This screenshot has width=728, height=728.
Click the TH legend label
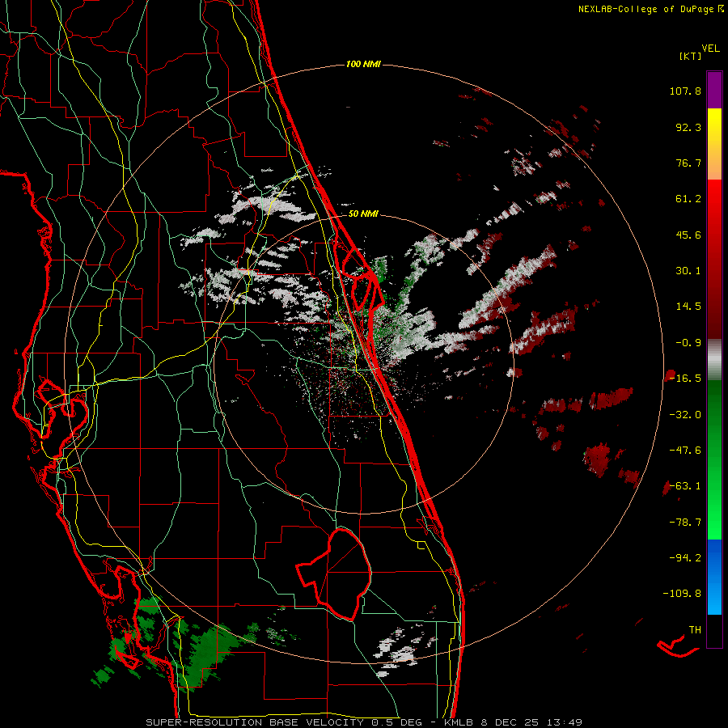coord(695,630)
